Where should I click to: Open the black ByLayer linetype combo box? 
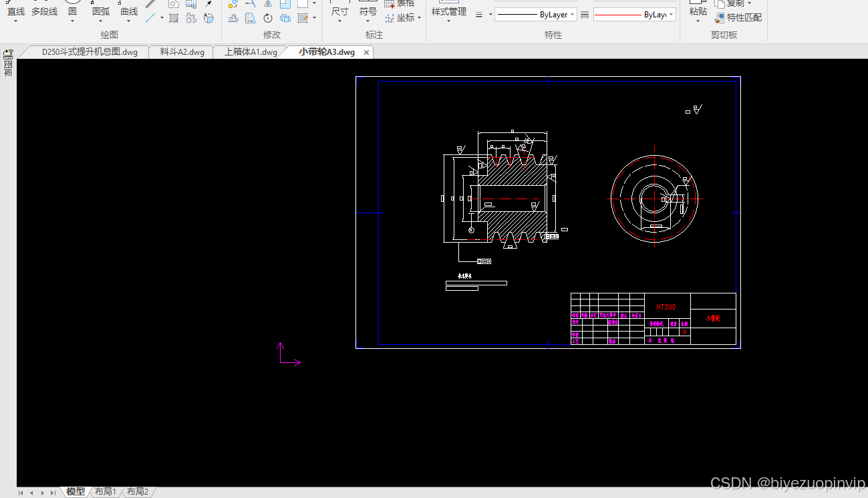tap(536, 15)
